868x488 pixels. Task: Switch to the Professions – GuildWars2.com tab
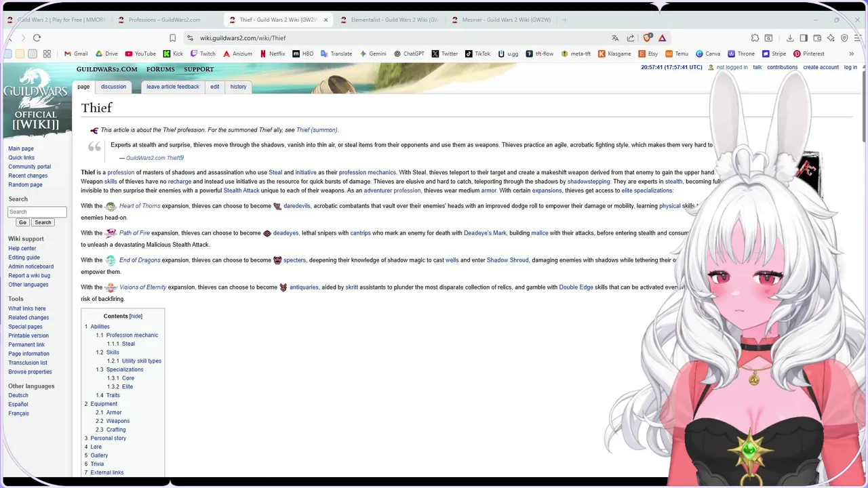pos(165,20)
